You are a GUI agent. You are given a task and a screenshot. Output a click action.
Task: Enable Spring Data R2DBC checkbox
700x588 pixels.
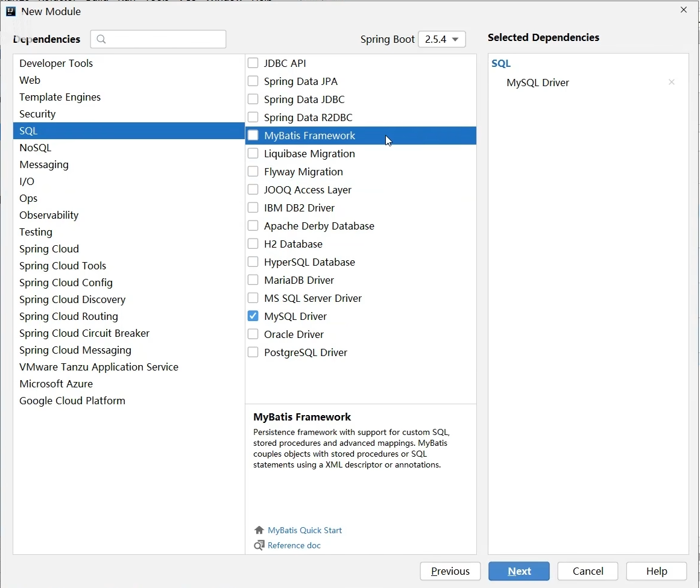253,117
